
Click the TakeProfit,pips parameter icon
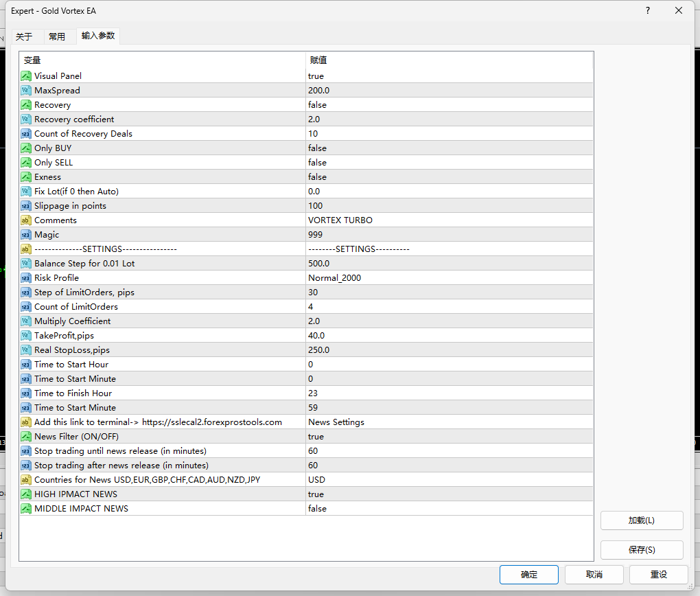click(x=26, y=336)
